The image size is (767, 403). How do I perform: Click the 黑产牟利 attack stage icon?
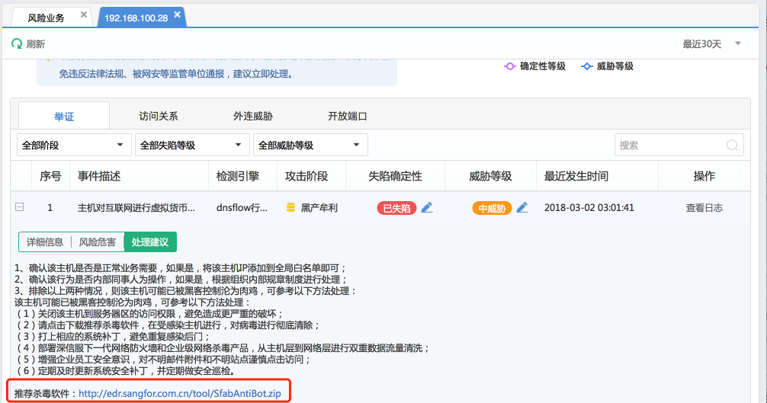coord(291,208)
